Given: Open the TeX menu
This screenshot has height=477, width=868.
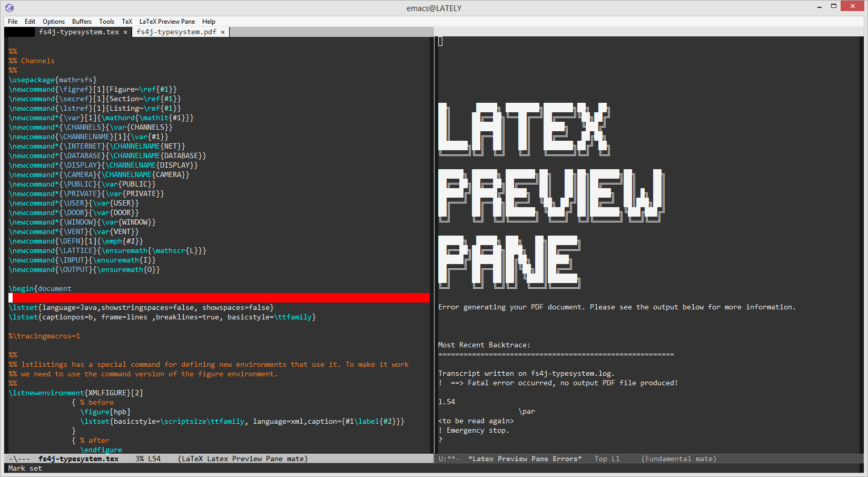Looking at the screenshot, I should pos(127,22).
